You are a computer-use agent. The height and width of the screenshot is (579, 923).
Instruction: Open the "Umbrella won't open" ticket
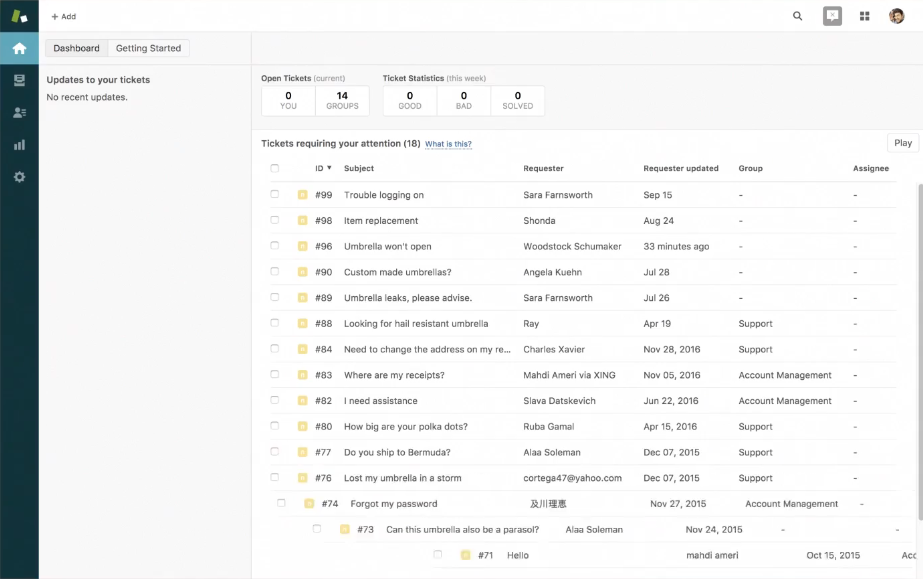click(388, 246)
